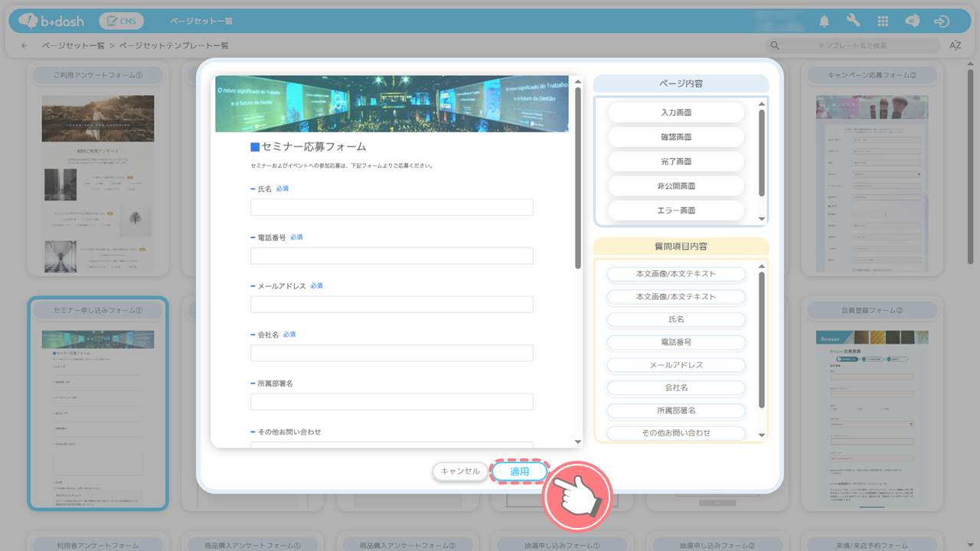Click the ページ内容 list scrollbar thumb
This screenshot has width=980, height=551.
pyautogui.click(x=762, y=153)
